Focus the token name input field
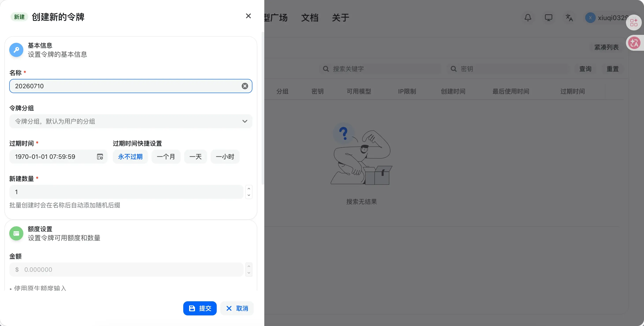644x326 pixels. 131,86
